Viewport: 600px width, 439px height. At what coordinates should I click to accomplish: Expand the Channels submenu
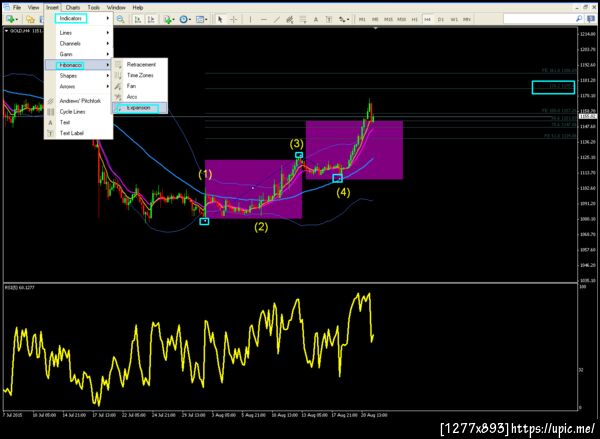(x=78, y=44)
